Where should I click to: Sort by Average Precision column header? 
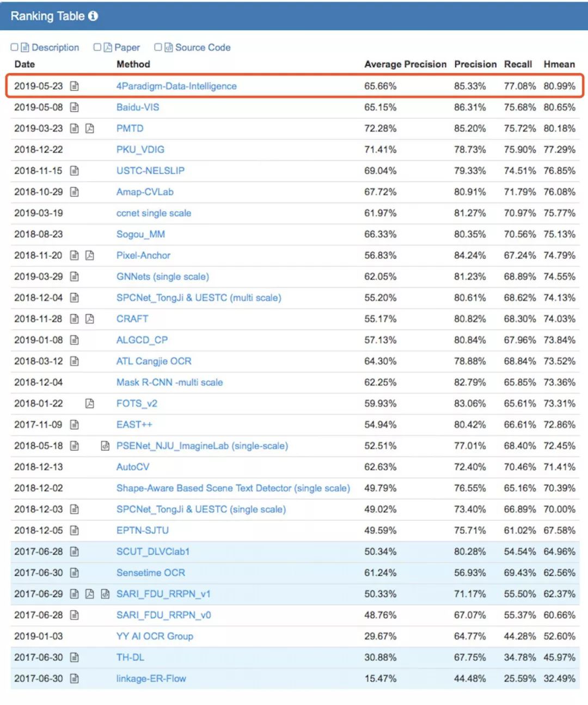coord(405,64)
